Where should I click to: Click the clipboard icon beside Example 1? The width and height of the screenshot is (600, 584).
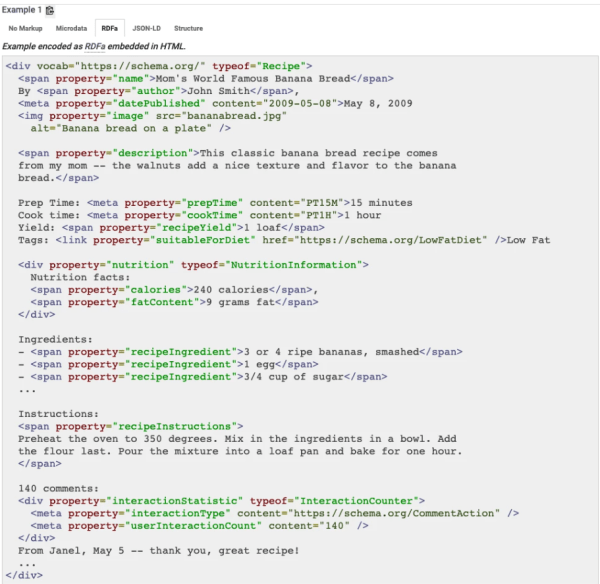pyautogui.click(x=50, y=10)
